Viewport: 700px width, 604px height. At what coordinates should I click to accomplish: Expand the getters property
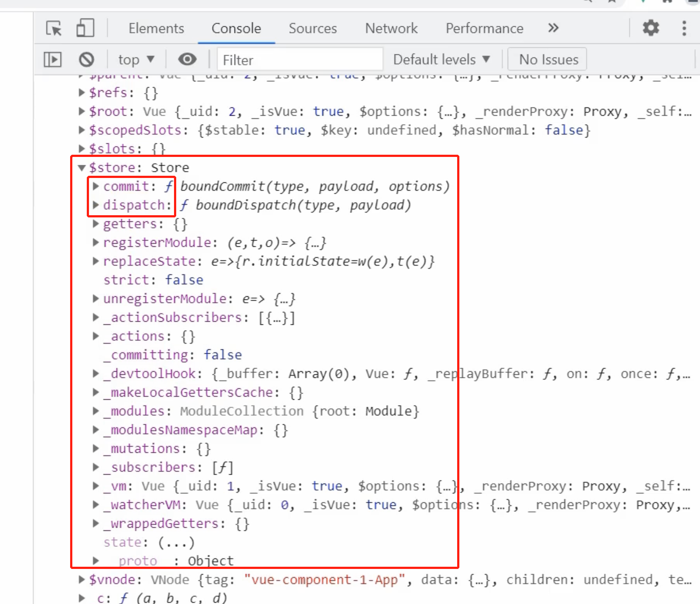pyautogui.click(x=96, y=224)
